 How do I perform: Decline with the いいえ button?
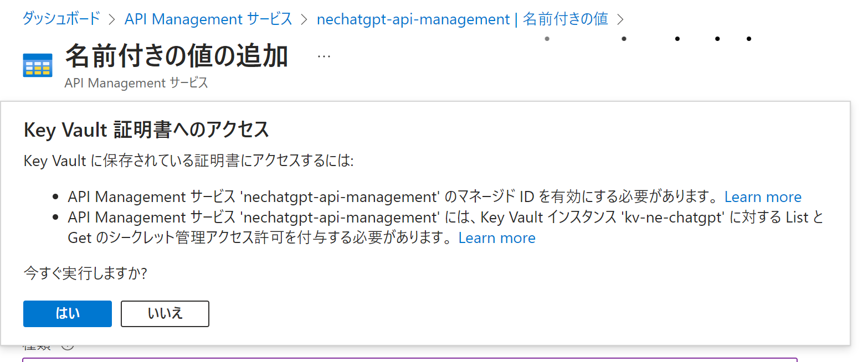coord(165,314)
